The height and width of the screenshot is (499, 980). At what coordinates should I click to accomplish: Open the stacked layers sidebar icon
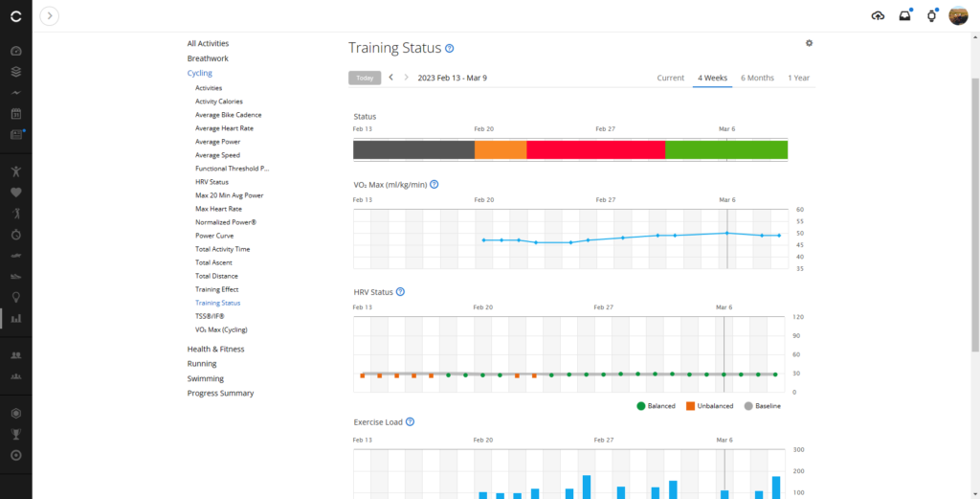(16, 72)
